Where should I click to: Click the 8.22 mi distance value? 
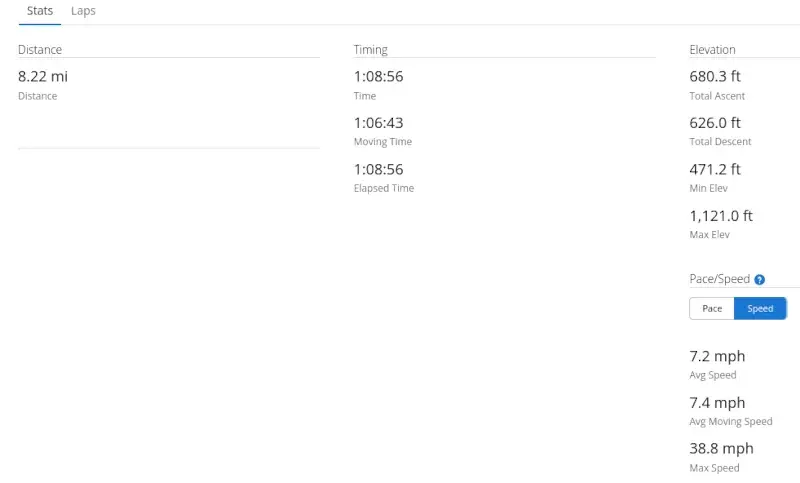click(x=43, y=77)
